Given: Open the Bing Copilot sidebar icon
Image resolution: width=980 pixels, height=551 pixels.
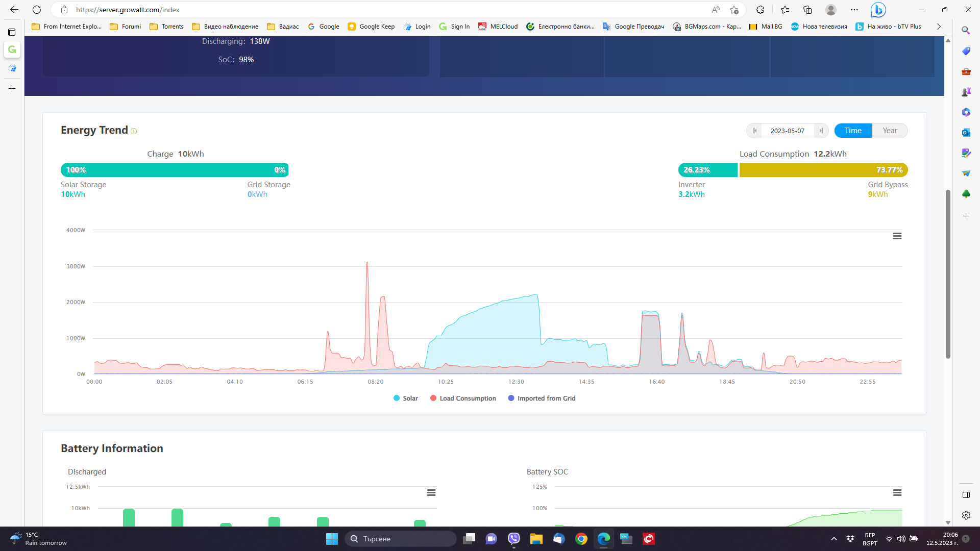Looking at the screenshot, I should (878, 10).
